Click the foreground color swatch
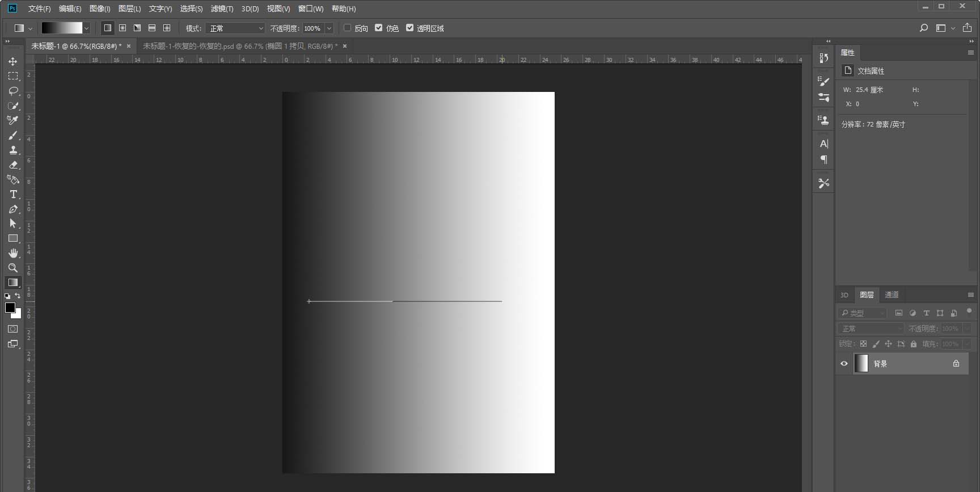980x492 pixels. click(10, 308)
